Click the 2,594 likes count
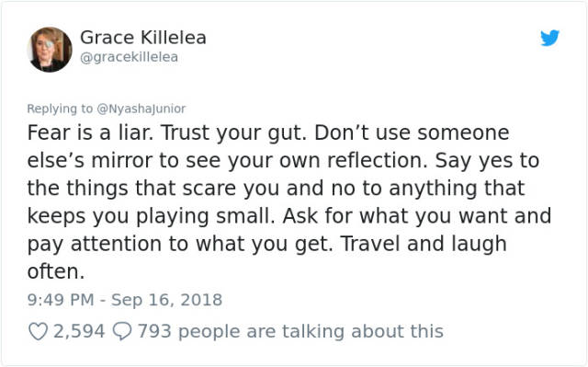Viewport: 588px width, 367px height. tap(79, 331)
